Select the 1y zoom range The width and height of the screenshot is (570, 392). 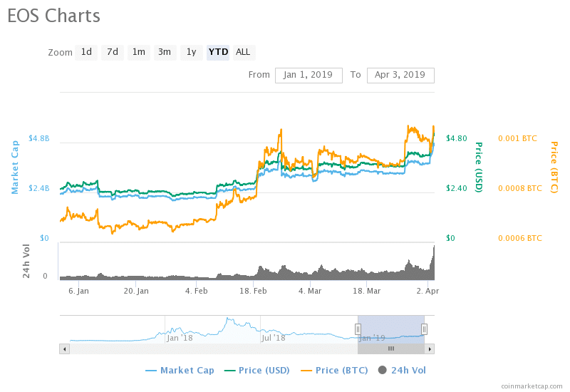click(191, 52)
